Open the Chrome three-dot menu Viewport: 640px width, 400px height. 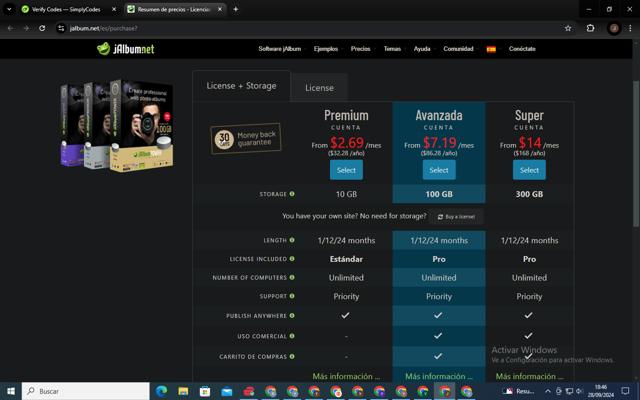coord(630,28)
